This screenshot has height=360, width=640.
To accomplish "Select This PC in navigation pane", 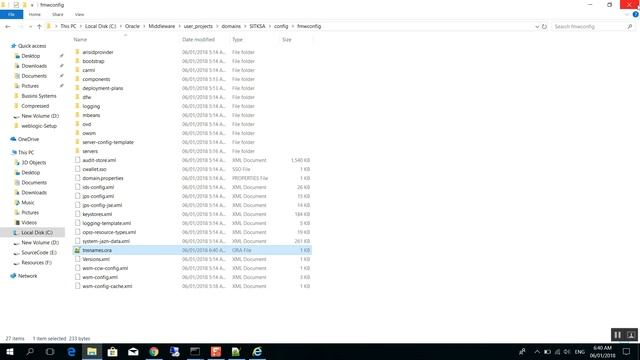I will (26, 153).
